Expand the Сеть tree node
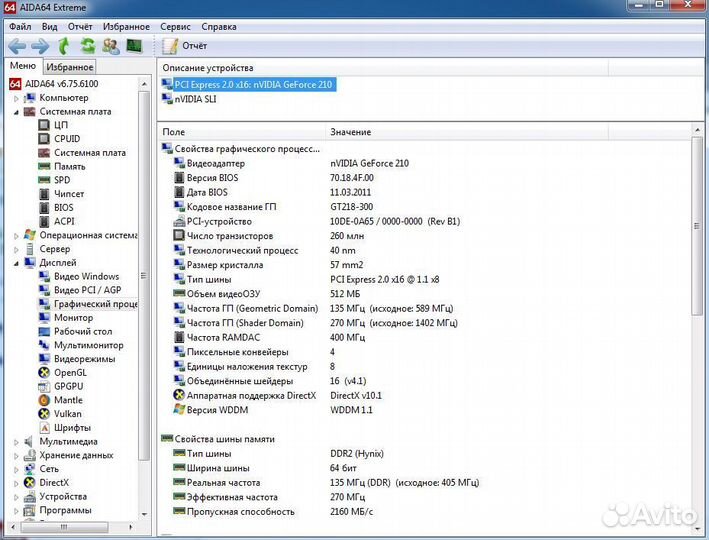Viewport: 709px width, 540px height. 16,469
